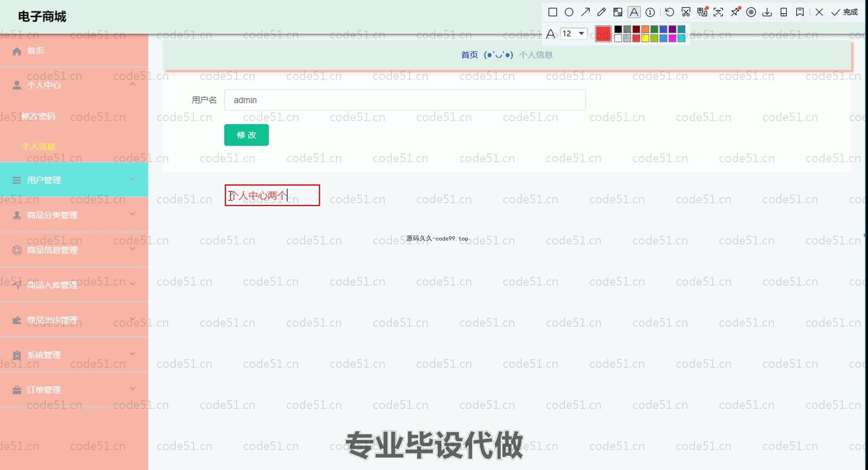
Task: Expand the 系统管理 menu chevron
Action: [133, 353]
